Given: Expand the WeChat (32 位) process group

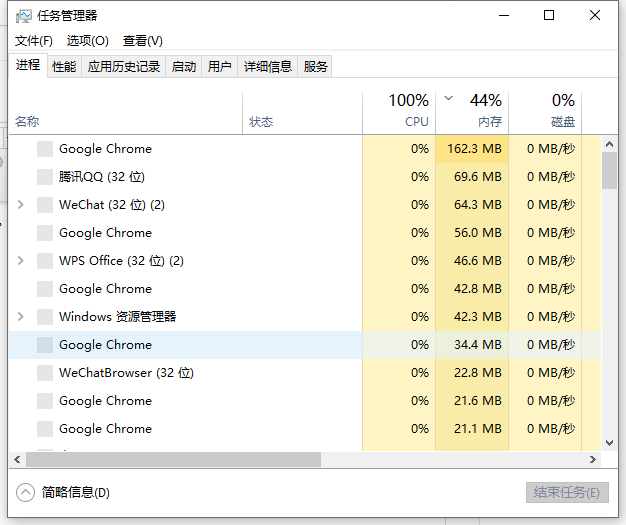Looking at the screenshot, I should [21, 205].
